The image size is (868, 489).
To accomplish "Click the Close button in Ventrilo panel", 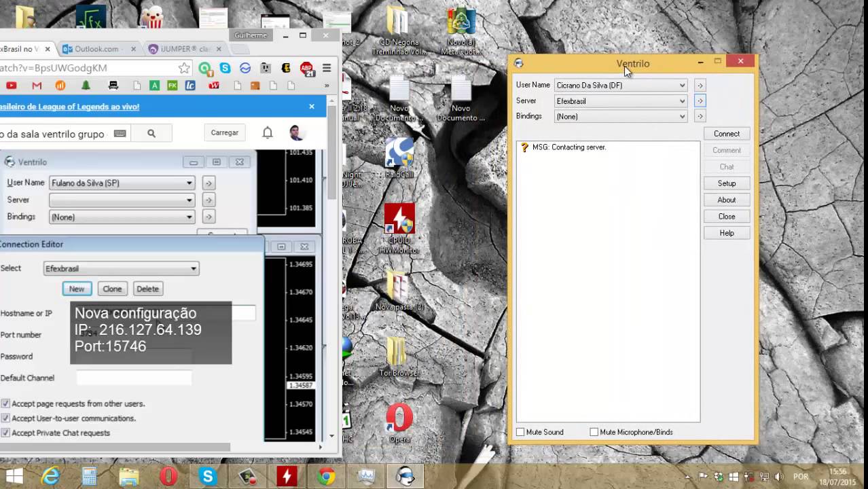I will (726, 217).
